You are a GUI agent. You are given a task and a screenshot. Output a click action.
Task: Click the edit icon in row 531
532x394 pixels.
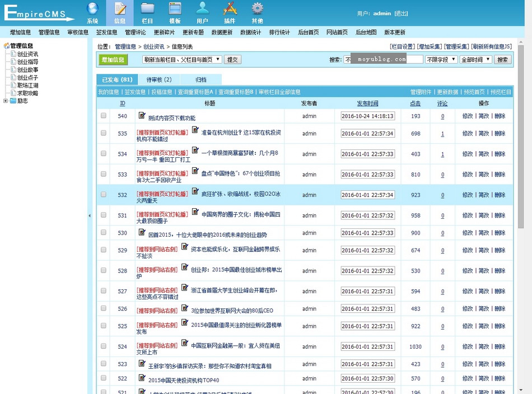[195, 212]
